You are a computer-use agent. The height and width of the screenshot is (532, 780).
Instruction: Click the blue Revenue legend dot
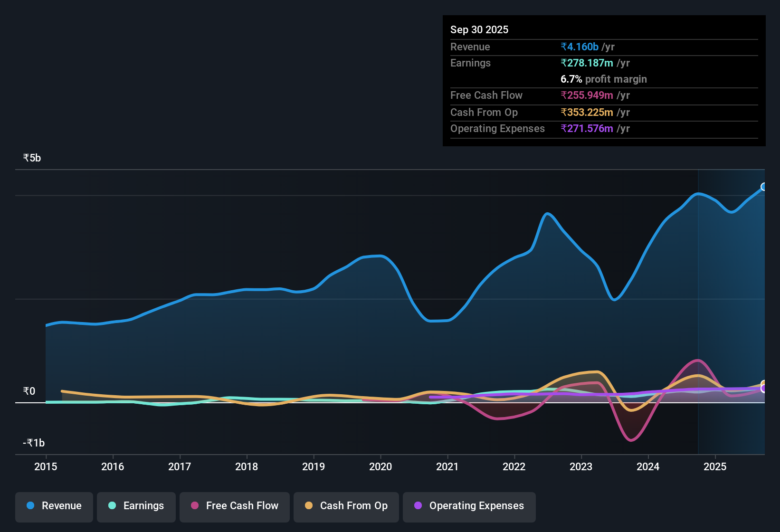pyautogui.click(x=29, y=506)
